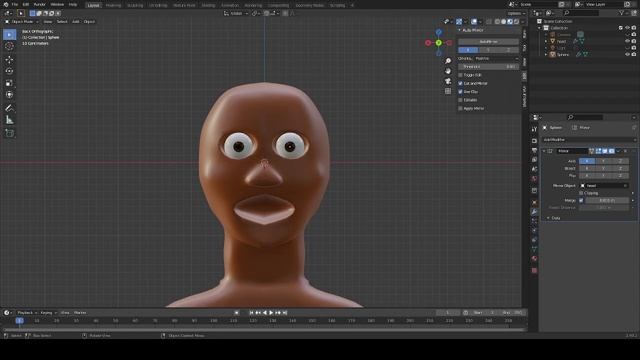This screenshot has height=360, width=640.
Task: Open the Render properties tab
Action: 534,141
